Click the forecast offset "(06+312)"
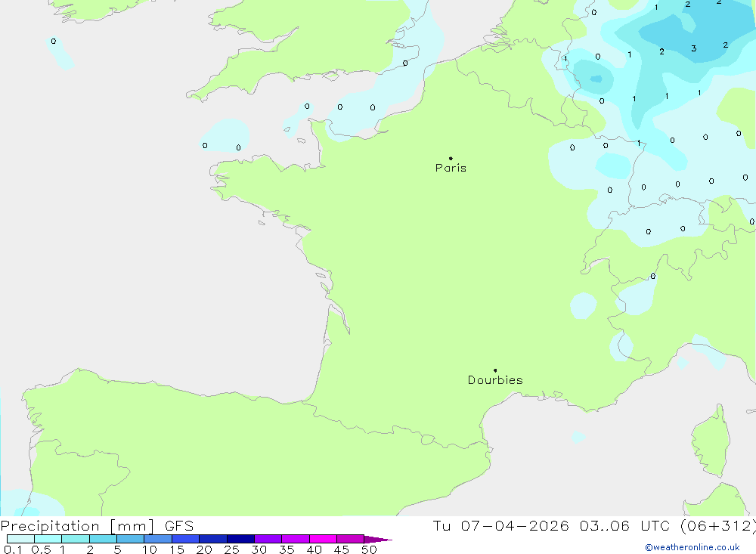The width and height of the screenshot is (756, 554). click(x=718, y=525)
